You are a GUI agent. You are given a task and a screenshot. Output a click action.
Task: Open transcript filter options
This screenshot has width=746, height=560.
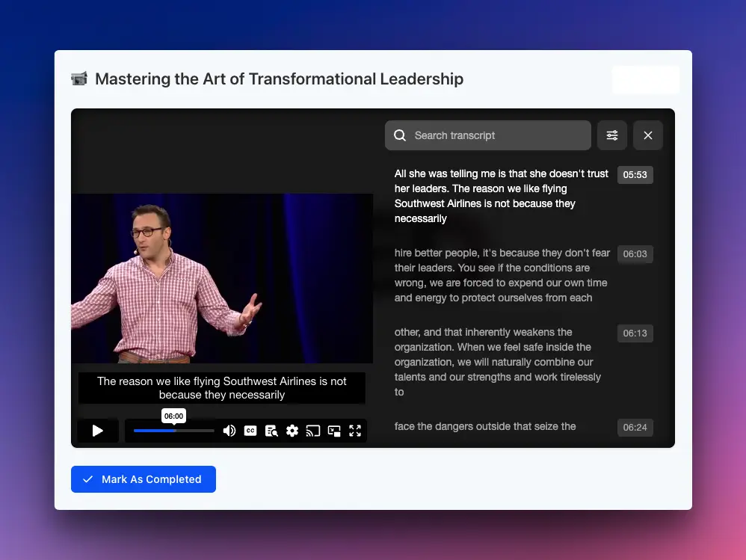pos(612,135)
